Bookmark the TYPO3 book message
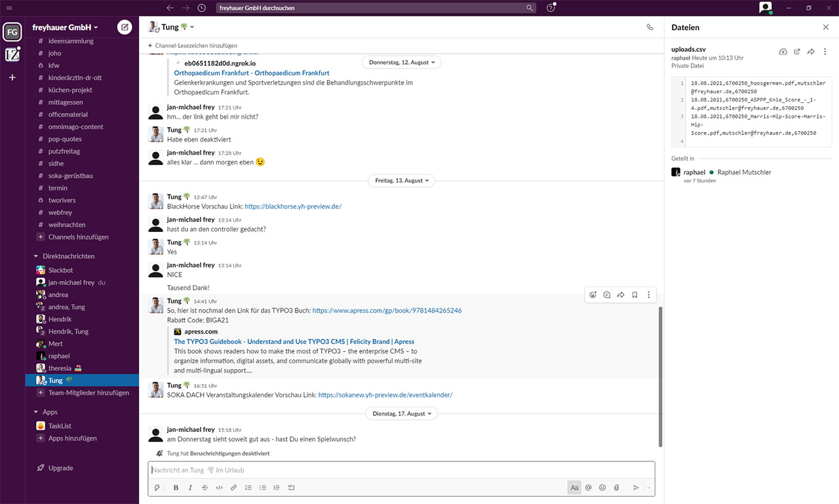Viewport: 839px width, 504px height. coord(634,295)
